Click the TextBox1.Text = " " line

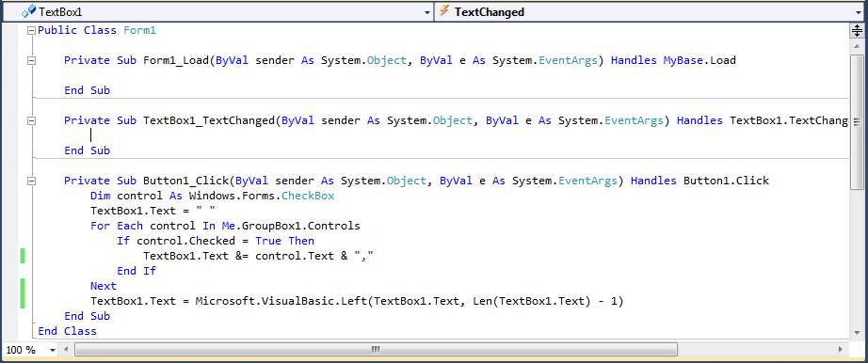click(x=153, y=211)
